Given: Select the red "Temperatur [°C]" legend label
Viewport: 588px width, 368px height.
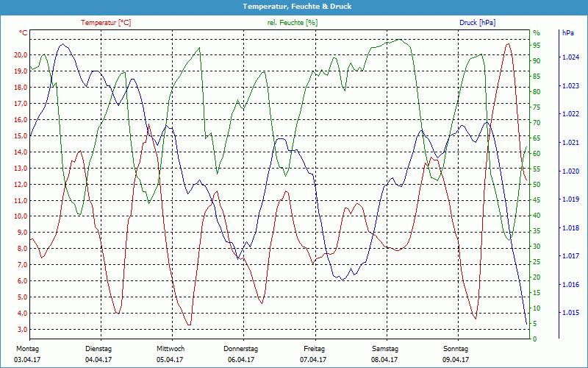Looking at the screenshot, I should 106,23.
